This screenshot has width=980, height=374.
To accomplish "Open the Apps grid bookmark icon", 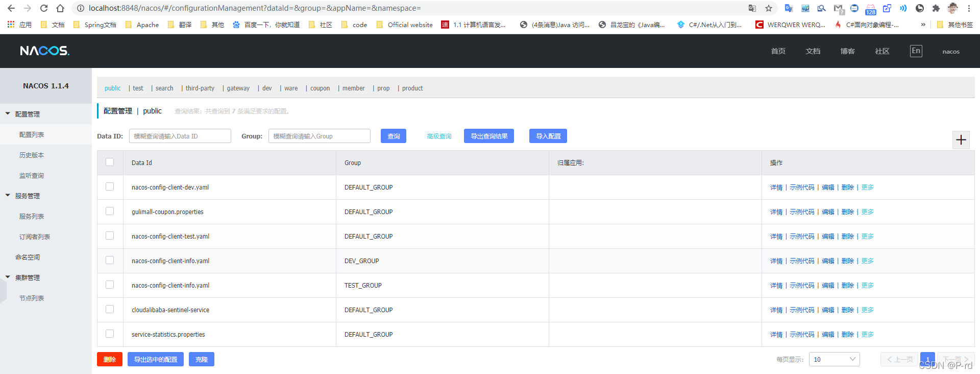I will click(11, 25).
